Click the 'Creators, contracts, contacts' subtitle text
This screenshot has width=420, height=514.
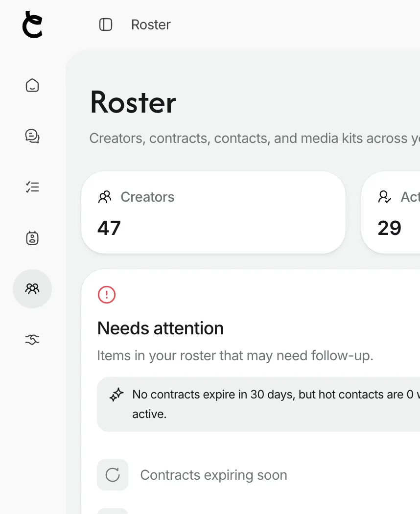255,139
